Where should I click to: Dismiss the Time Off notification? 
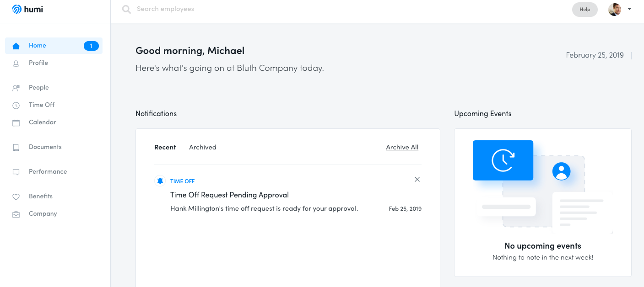[417, 180]
